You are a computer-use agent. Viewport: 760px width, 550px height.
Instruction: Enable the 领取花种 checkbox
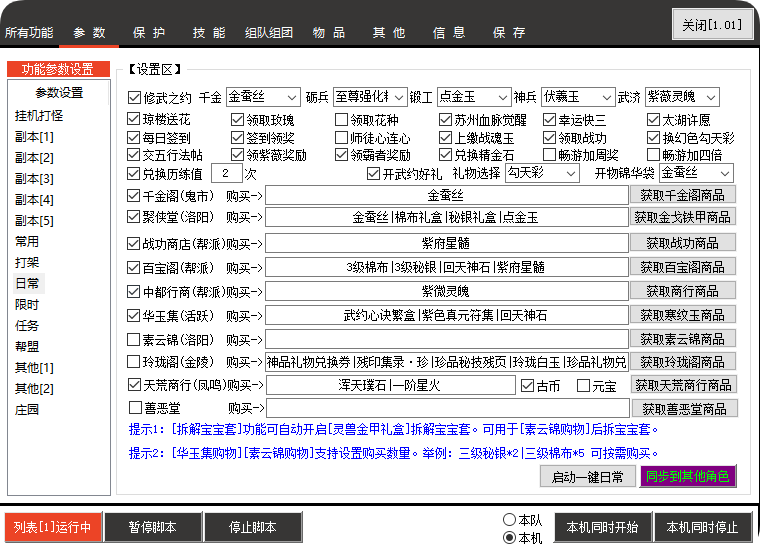(x=342, y=120)
